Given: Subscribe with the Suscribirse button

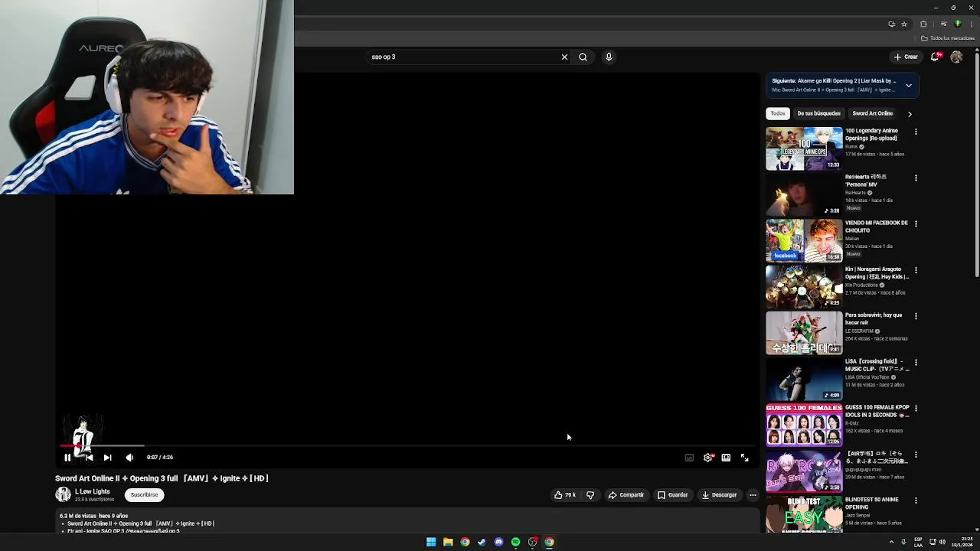Looking at the screenshot, I should click(144, 495).
